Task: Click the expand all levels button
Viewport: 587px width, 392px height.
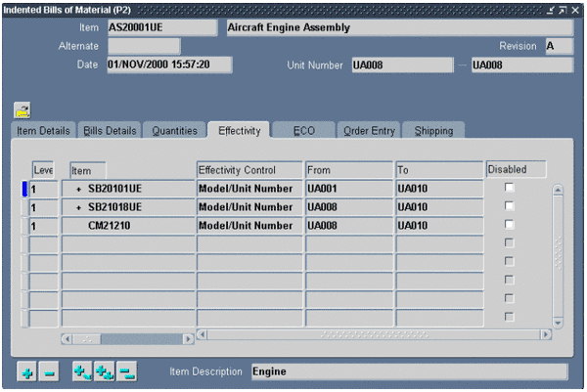Action: pyautogui.click(x=105, y=372)
